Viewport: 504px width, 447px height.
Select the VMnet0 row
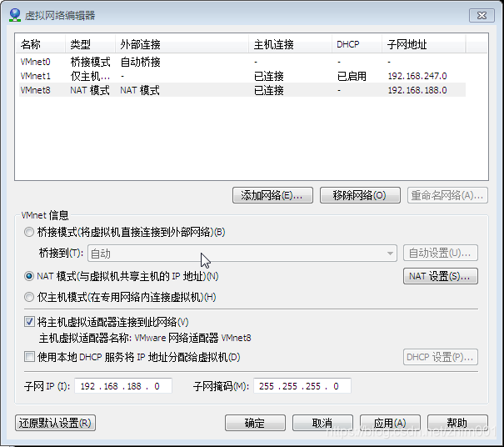click(x=242, y=62)
